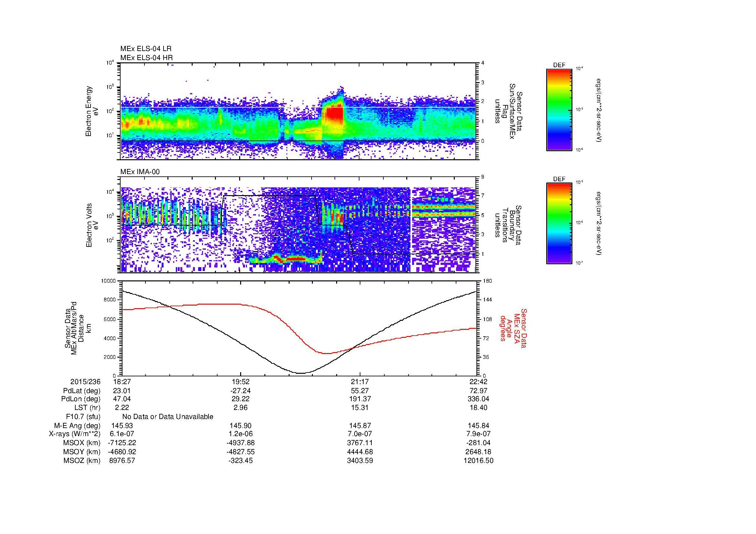The height and width of the screenshot is (534, 756).
Task: Click the red MEx SZA Angle axis label
Action: 513,328
